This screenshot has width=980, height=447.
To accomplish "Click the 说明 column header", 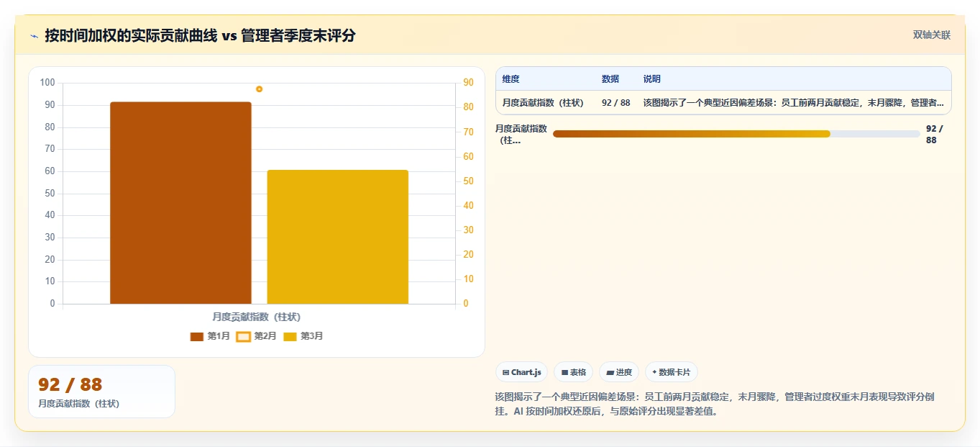I will (652, 79).
